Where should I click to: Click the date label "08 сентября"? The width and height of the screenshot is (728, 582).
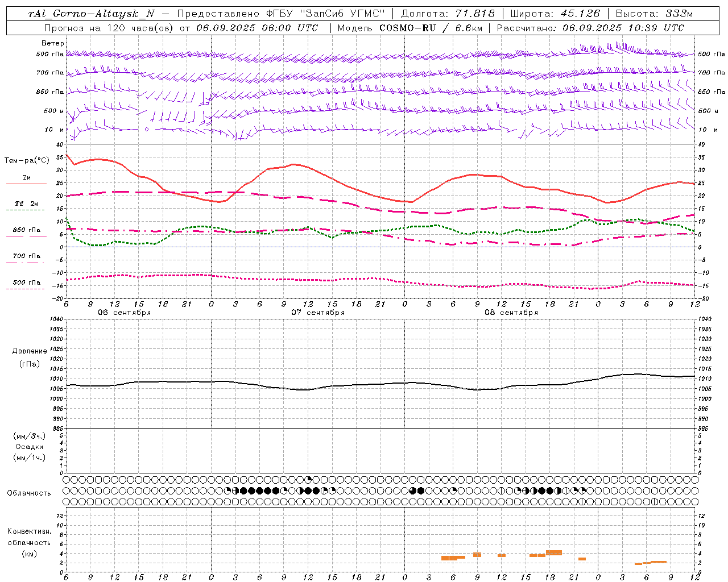[x=511, y=313]
